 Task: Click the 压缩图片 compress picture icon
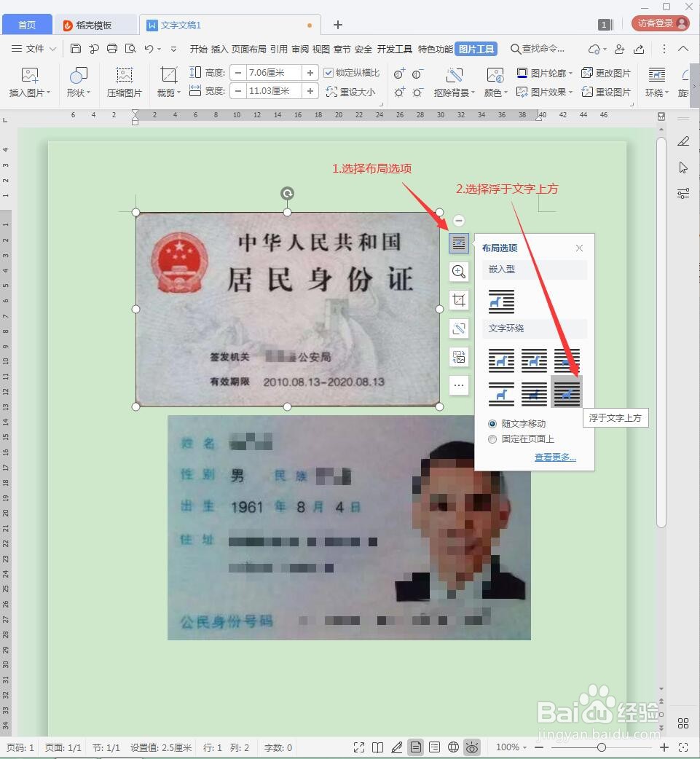(x=124, y=80)
